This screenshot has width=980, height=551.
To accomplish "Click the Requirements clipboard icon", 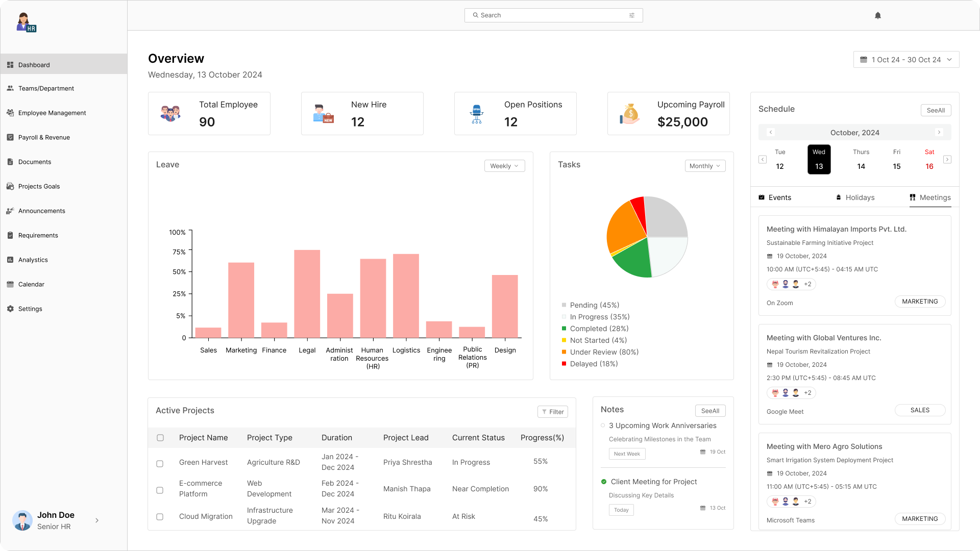I will (10, 235).
